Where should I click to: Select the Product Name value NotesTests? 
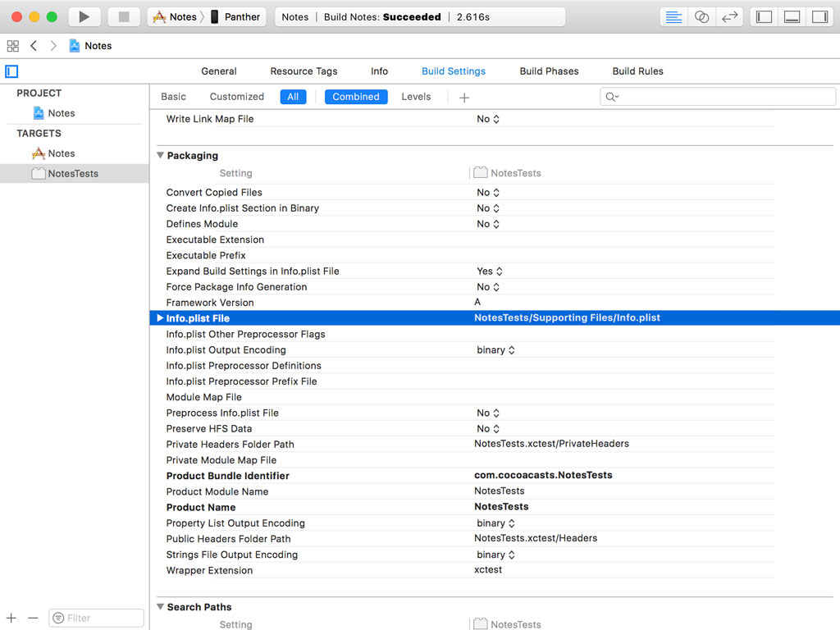(x=501, y=507)
